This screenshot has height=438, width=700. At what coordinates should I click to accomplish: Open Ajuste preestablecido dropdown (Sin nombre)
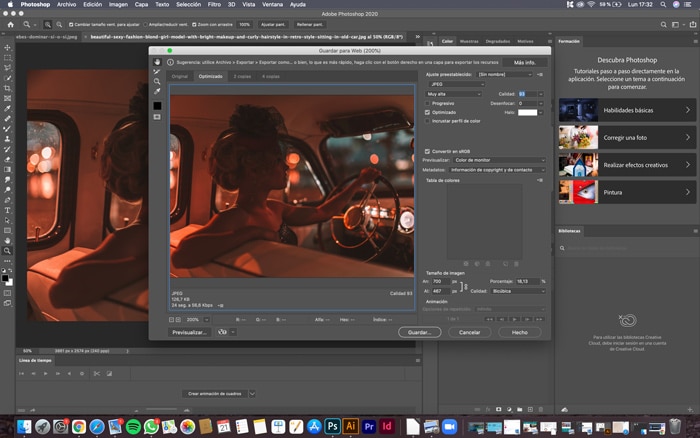pyautogui.click(x=504, y=75)
